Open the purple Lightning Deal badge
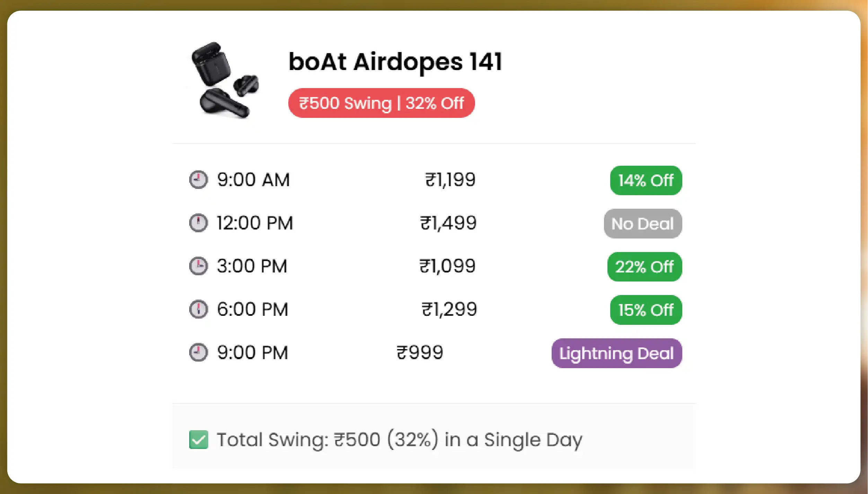This screenshot has height=494, width=868. (616, 353)
